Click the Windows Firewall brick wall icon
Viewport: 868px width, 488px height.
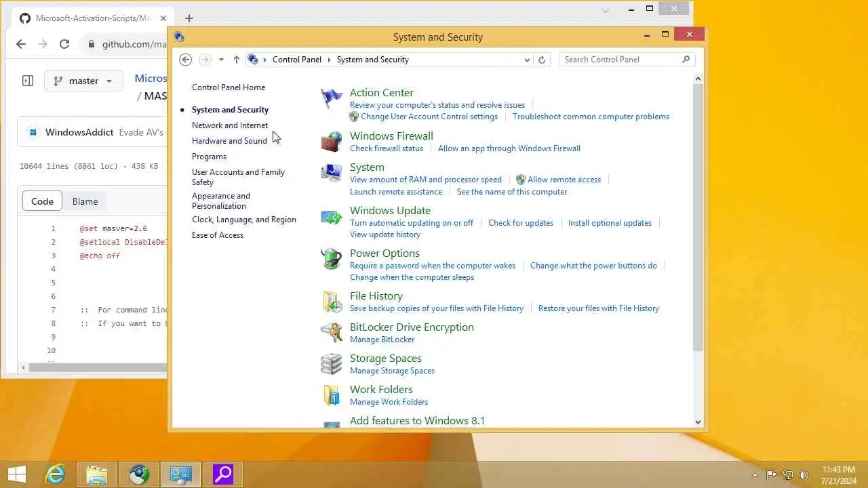[x=332, y=142]
